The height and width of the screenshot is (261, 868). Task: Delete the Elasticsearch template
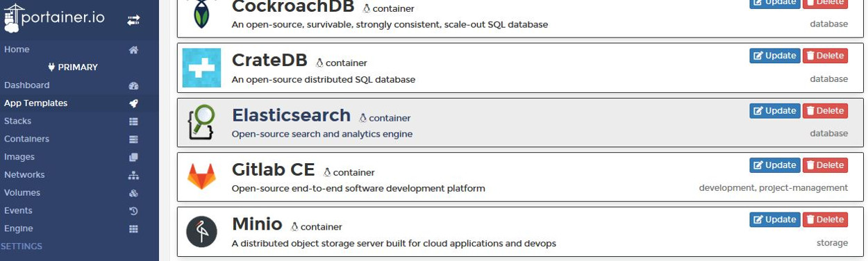pos(825,110)
